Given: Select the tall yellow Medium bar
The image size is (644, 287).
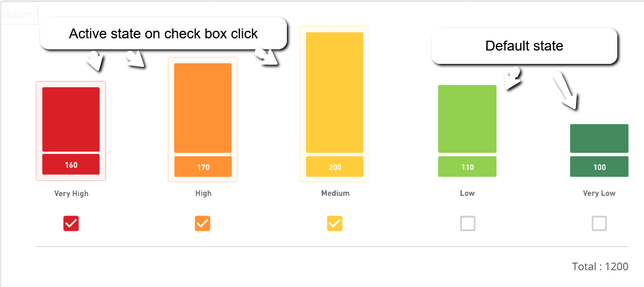Looking at the screenshot, I should pos(334,92).
